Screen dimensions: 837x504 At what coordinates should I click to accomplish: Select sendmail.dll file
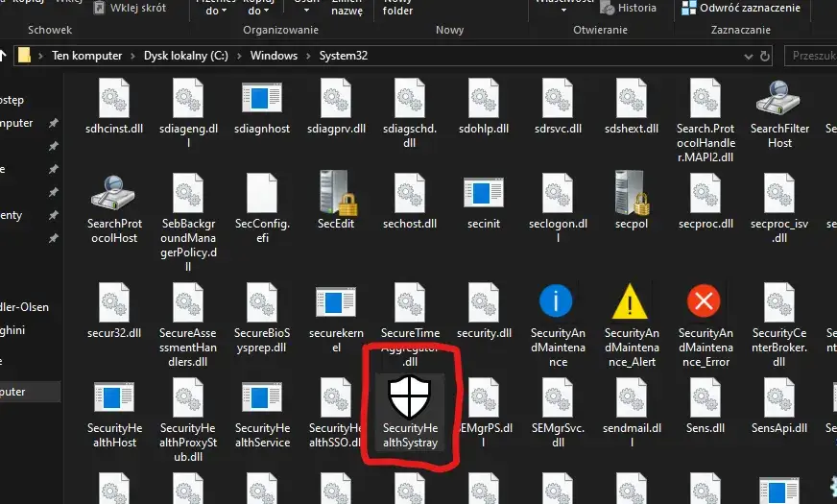pyautogui.click(x=632, y=412)
